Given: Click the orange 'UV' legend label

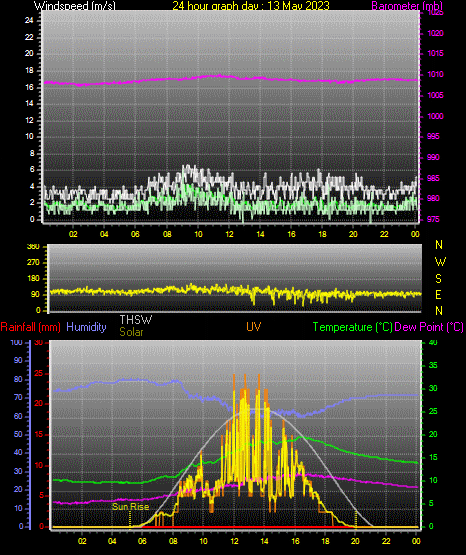Looking at the screenshot, I should pyautogui.click(x=254, y=327).
